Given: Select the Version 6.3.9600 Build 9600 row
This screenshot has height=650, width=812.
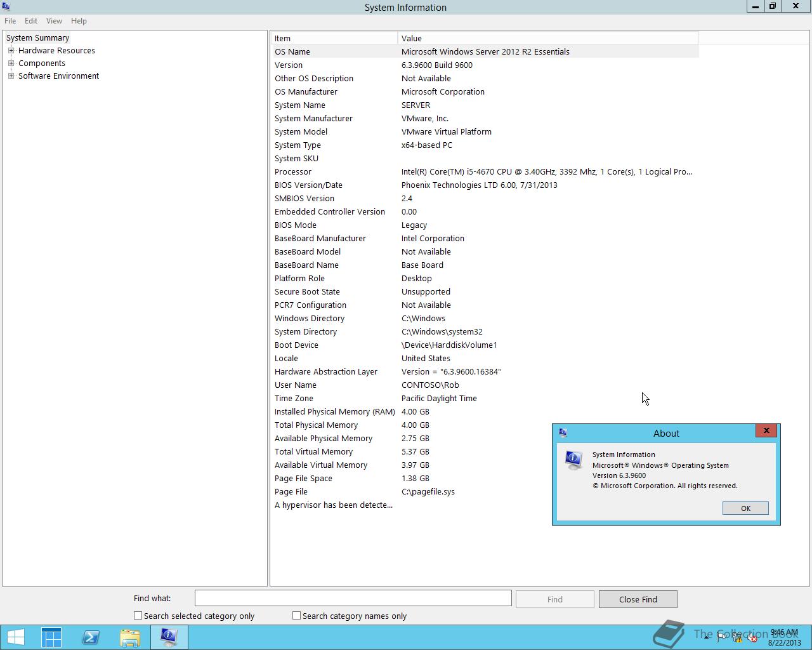Looking at the screenshot, I should pyautogui.click(x=485, y=65).
